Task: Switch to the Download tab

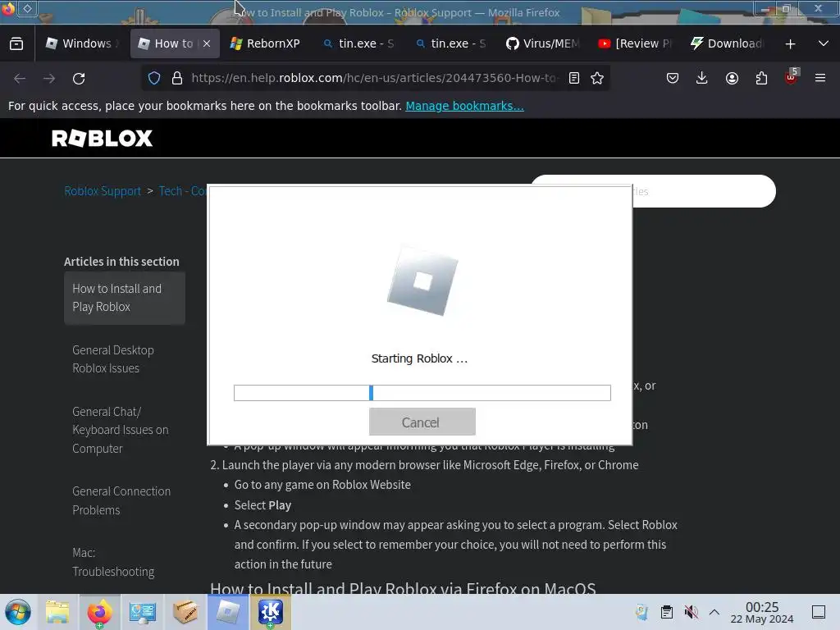Action: click(727, 43)
